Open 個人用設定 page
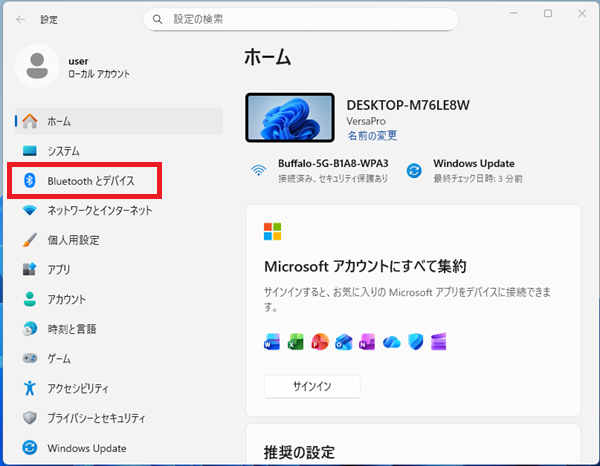This screenshot has width=600, height=466. 119,240
